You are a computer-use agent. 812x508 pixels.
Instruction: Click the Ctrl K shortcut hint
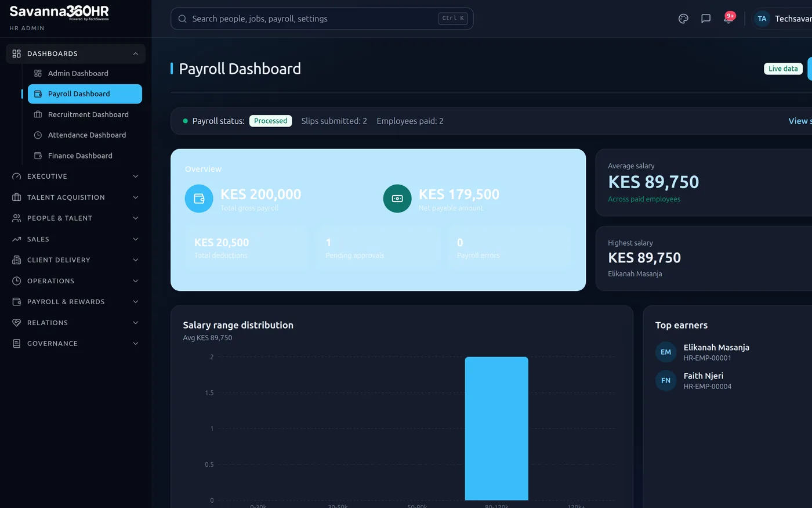[453, 19]
